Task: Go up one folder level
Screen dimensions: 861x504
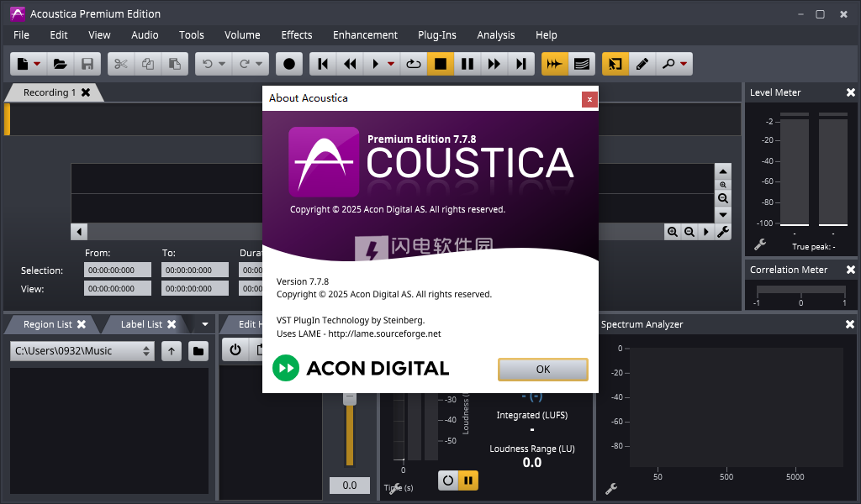Action: pos(172,351)
